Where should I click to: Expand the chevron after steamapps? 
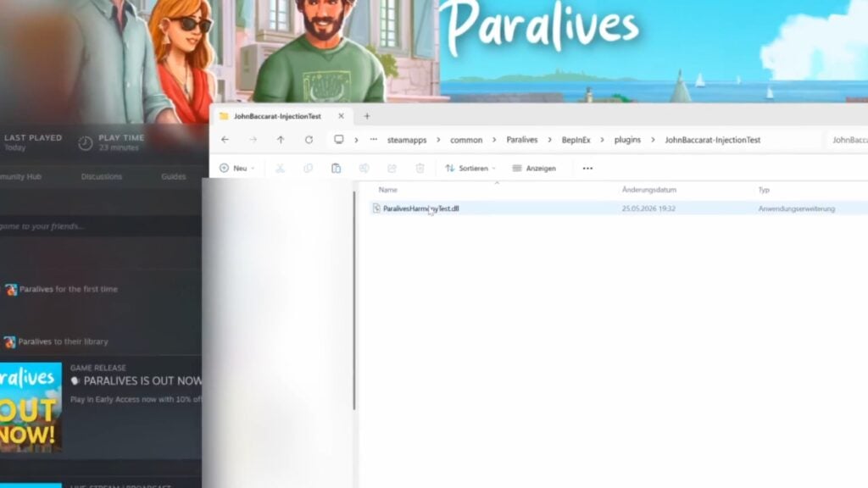tap(438, 140)
